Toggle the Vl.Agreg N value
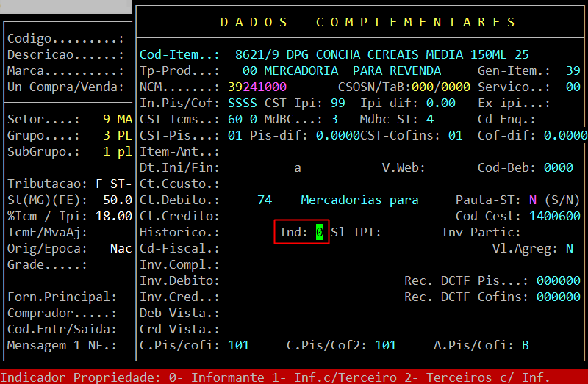Screen dimensions: 588x384 569,249
